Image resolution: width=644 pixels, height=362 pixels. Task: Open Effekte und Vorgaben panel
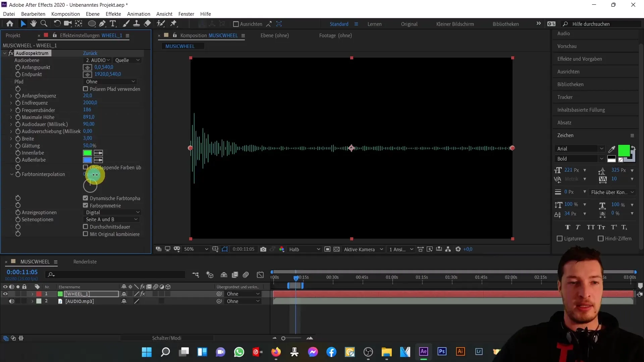580,59
